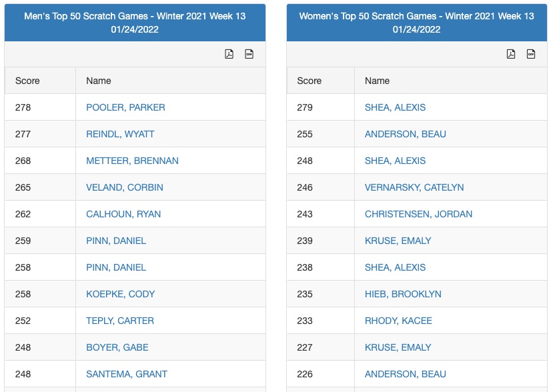Viewport: 553px width, 392px height.
Task: Click the Women's Top 50 Scratch Games header
Action: 416,23
